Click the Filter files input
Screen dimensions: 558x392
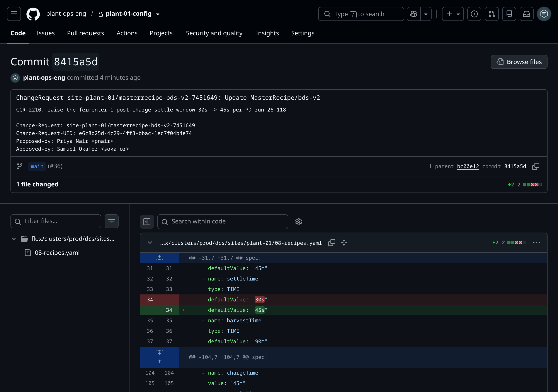tap(56, 221)
